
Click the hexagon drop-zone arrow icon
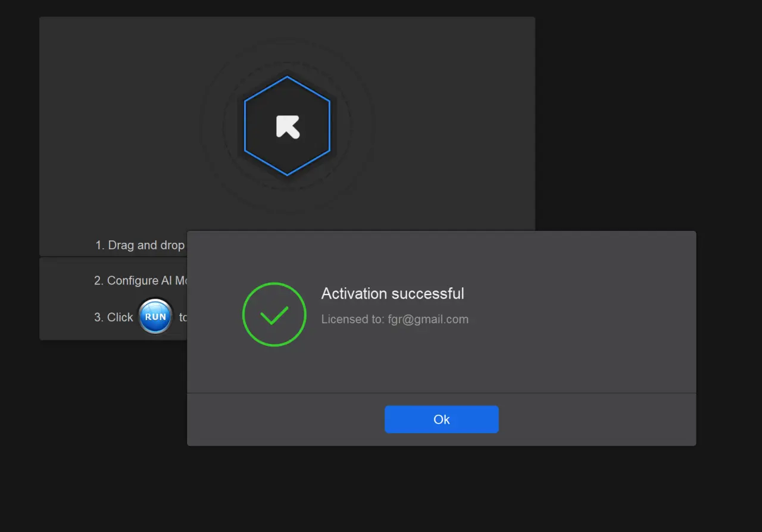pos(288,127)
